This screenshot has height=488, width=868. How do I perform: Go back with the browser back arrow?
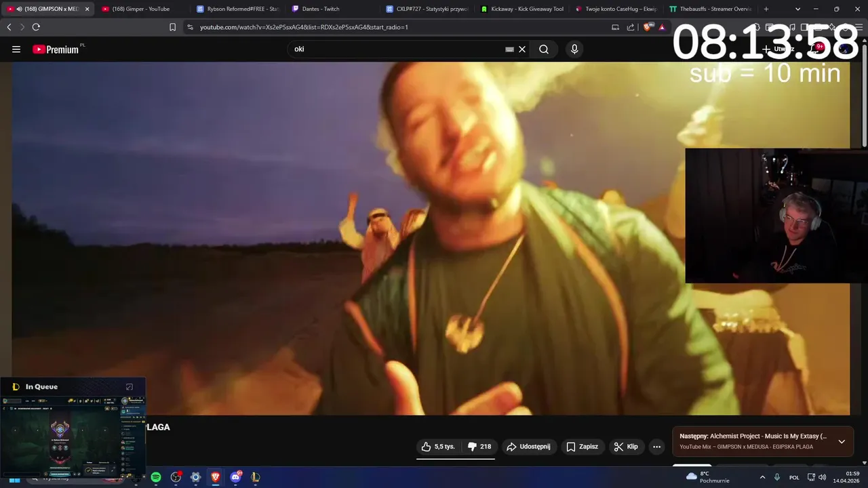pyautogui.click(x=9, y=27)
